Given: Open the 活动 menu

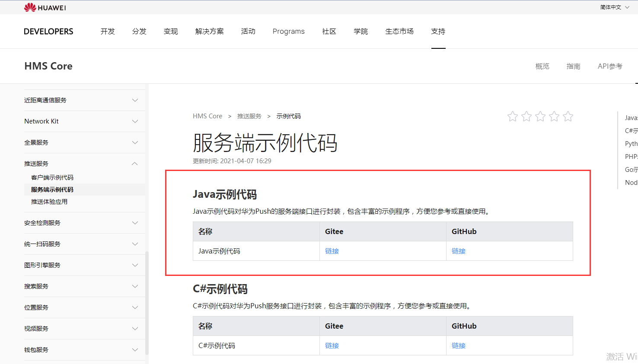Looking at the screenshot, I should (248, 32).
